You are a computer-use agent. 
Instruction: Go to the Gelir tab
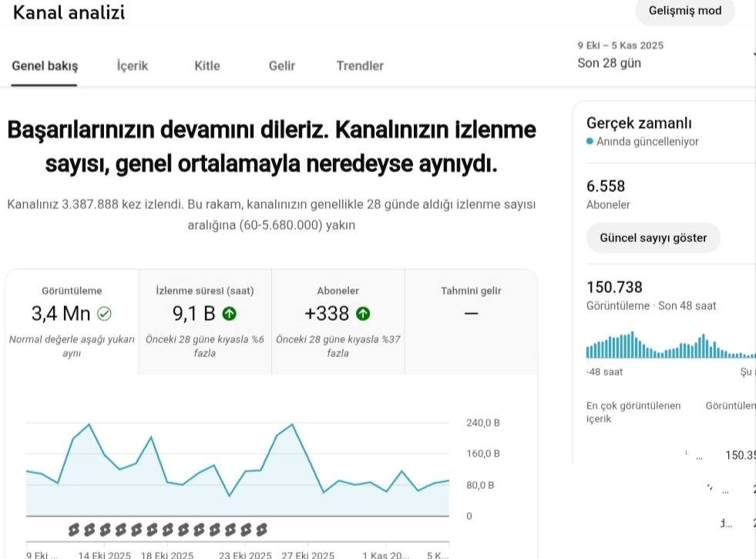(x=282, y=66)
